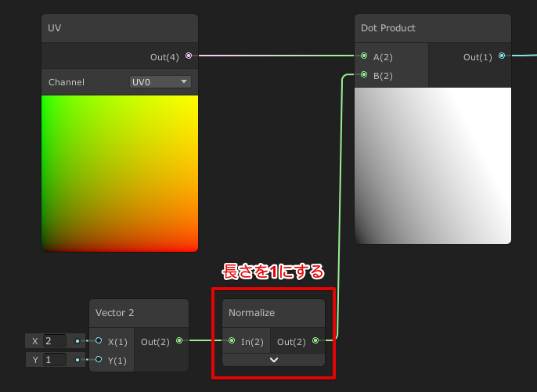Click Dot Product B(2) input port
The width and height of the screenshot is (537, 392).
[x=364, y=74]
